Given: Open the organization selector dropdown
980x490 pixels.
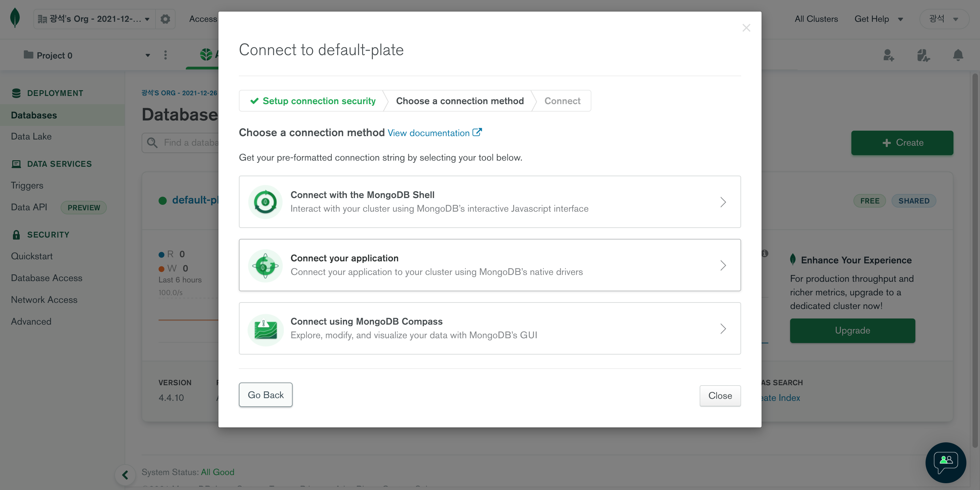Looking at the screenshot, I should tap(95, 19).
